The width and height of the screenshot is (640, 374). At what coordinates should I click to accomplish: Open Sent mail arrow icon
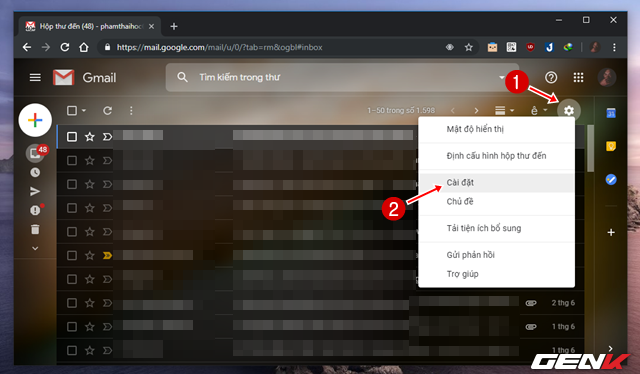point(35,191)
